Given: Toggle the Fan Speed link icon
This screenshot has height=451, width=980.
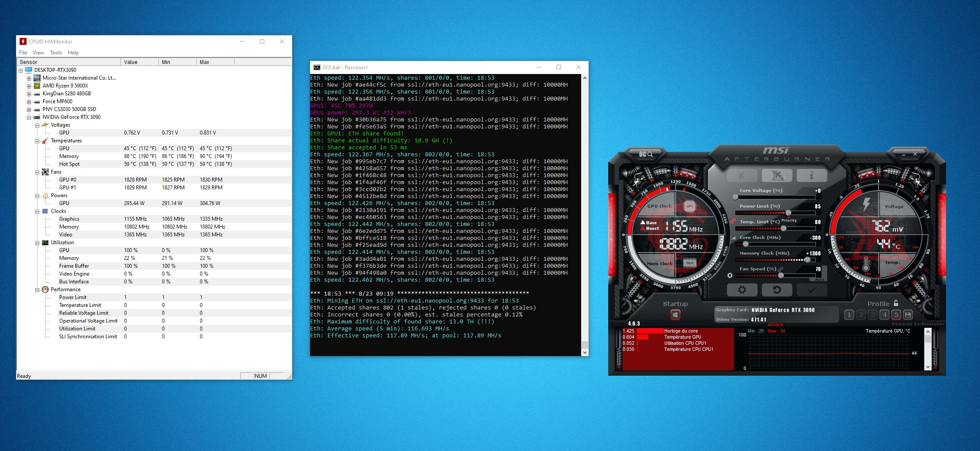Looking at the screenshot, I should (x=781, y=269).
